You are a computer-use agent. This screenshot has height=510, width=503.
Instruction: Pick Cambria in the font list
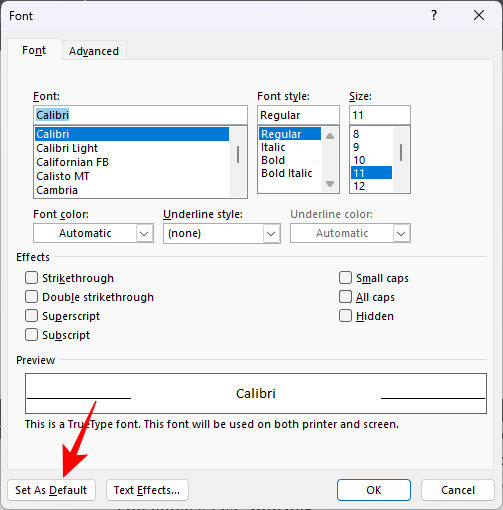point(132,190)
